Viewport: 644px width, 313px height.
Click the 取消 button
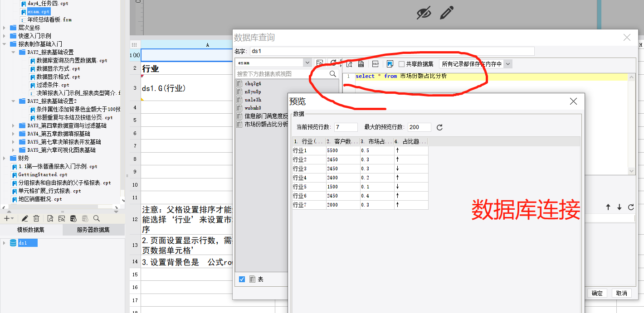621,293
